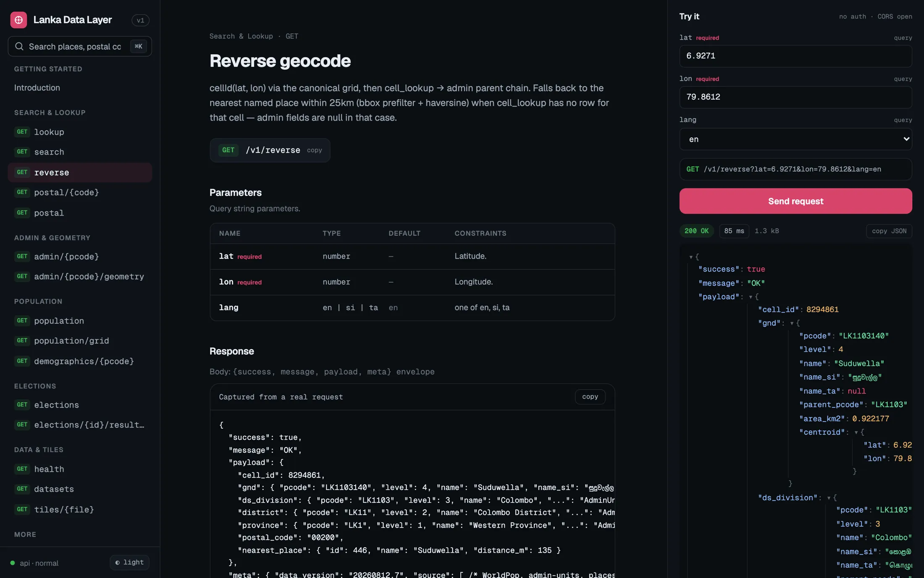Image resolution: width=924 pixels, height=578 pixels.
Task: Click the "Suduwella" name value in JSON tree
Action: 859,364
